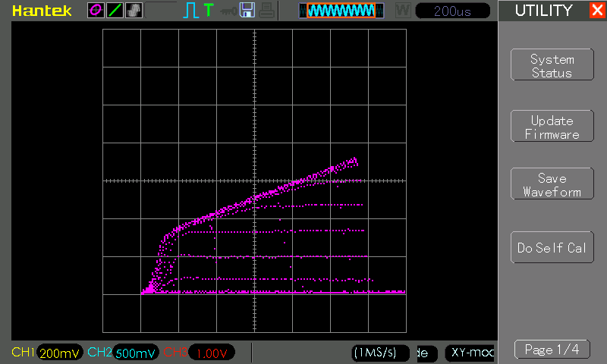Close the UTILITY menu with the red X

[597, 10]
